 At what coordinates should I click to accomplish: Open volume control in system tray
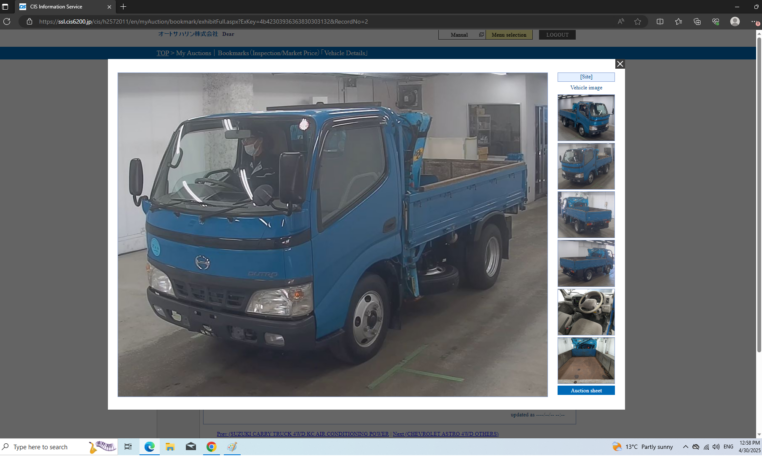click(x=716, y=447)
